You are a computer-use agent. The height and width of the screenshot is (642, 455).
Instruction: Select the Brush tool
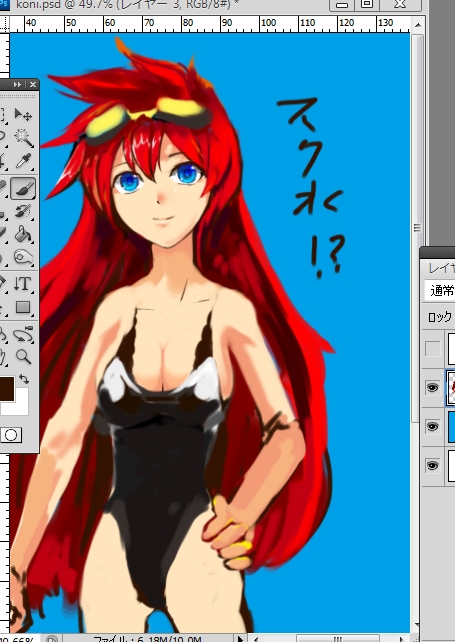click(23, 188)
